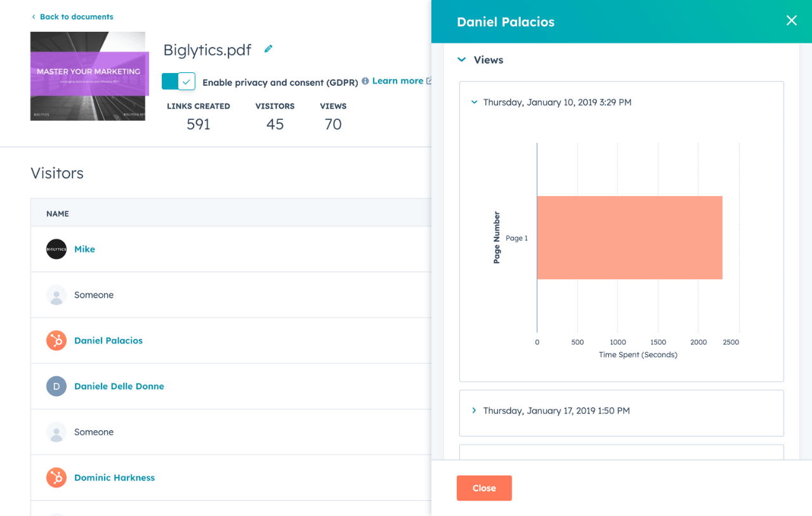Click the Someone name below Daniele Delle Donne

point(94,432)
